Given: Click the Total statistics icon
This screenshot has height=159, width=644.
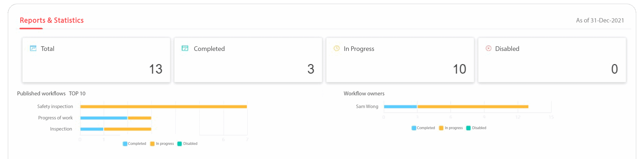Looking at the screenshot, I should (x=33, y=48).
